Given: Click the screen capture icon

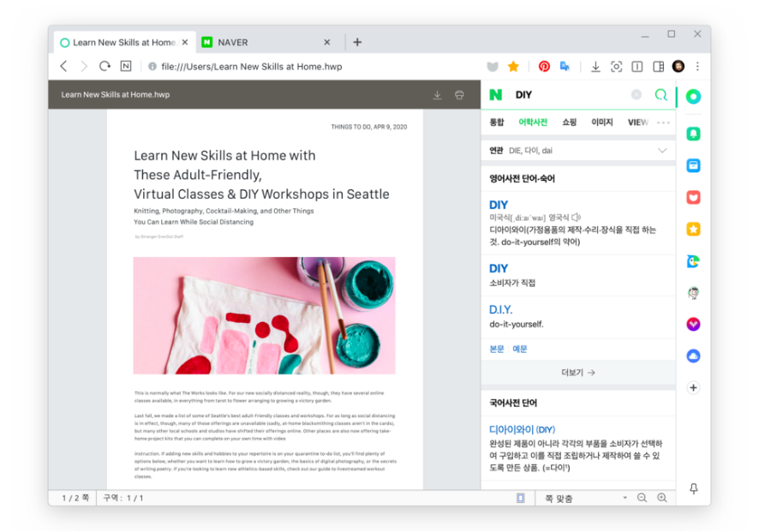Looking at the screenshot, I should pos(616,66).
